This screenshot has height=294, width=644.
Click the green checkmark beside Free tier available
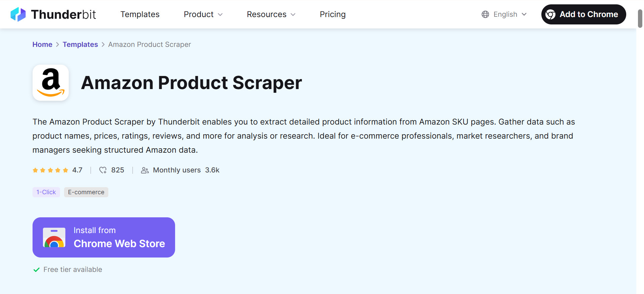coord(36,270)
